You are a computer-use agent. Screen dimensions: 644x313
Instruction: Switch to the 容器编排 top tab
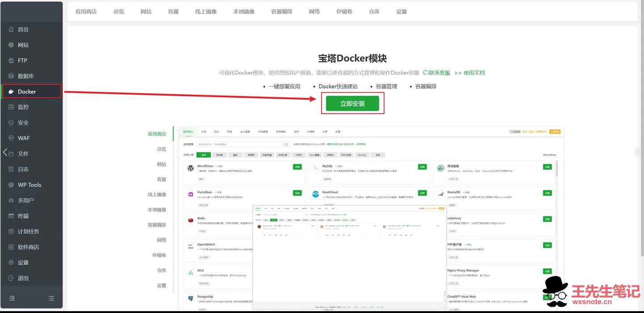282,12
